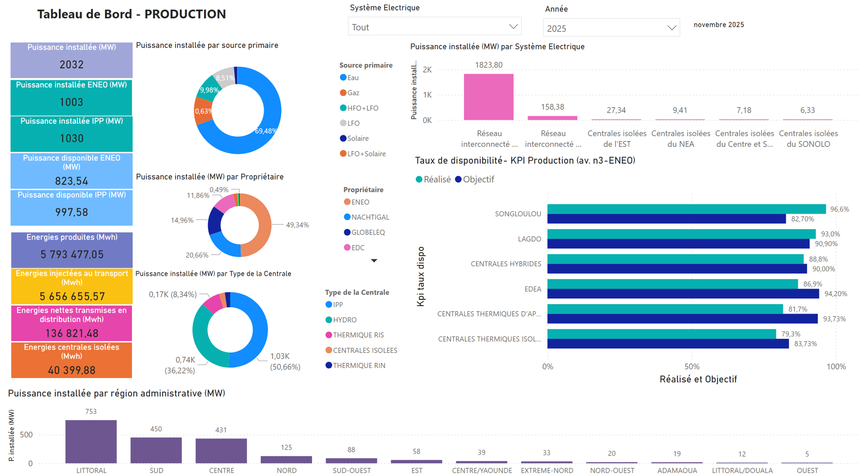Click the Eau legend color marker
Viewport: 868px width, 474px height.
343,78
